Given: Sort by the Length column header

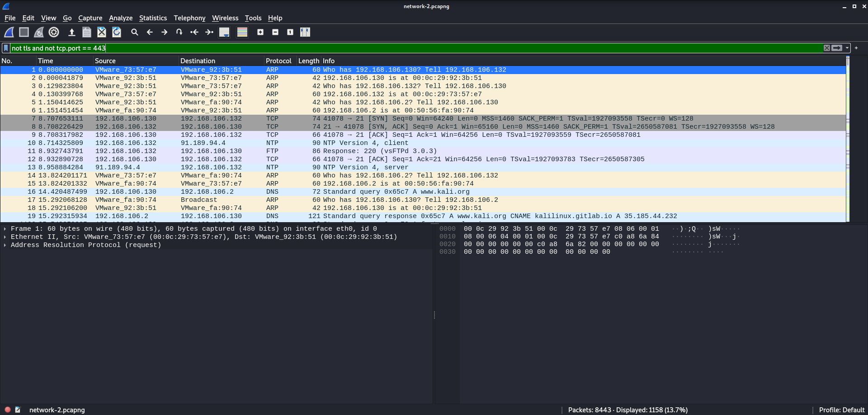Looking at the screenshot, I should point(309,61).
